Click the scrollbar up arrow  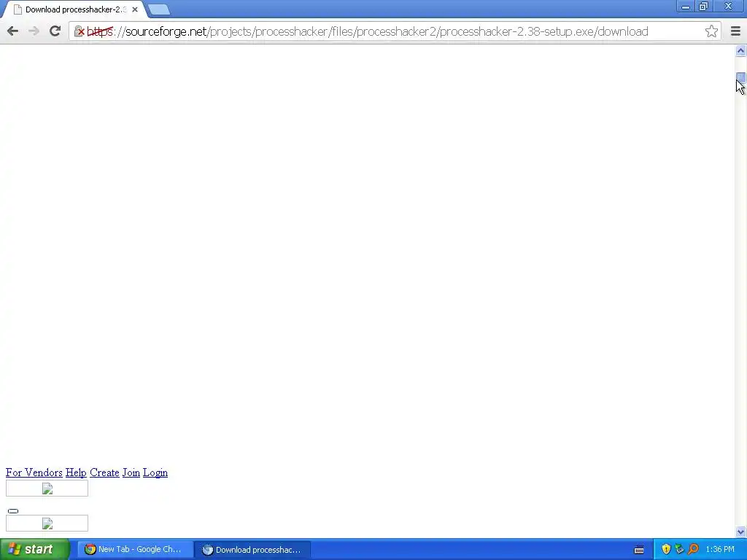point(740,50)
